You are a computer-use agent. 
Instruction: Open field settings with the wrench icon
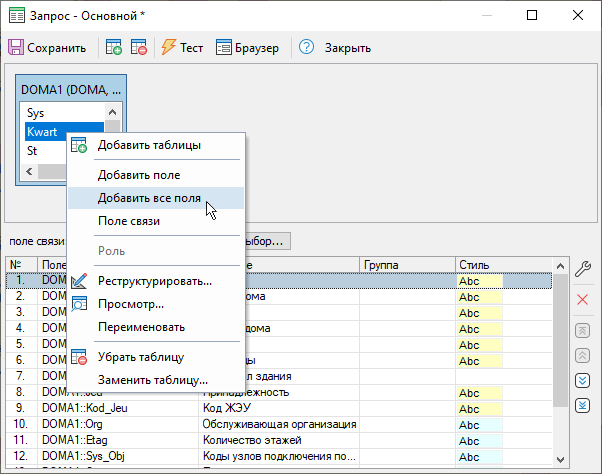pos(583,268)
